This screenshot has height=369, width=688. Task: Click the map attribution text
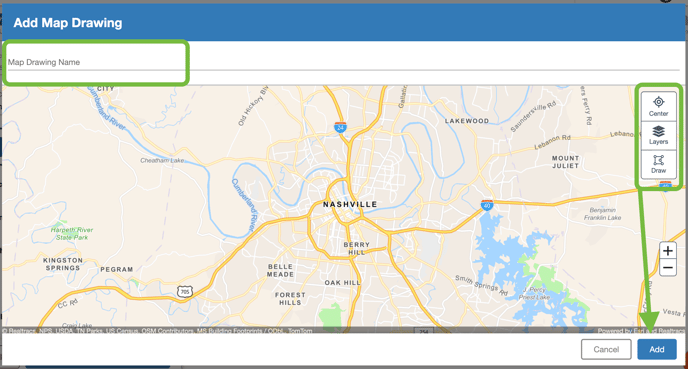click(x=157, y=331)
